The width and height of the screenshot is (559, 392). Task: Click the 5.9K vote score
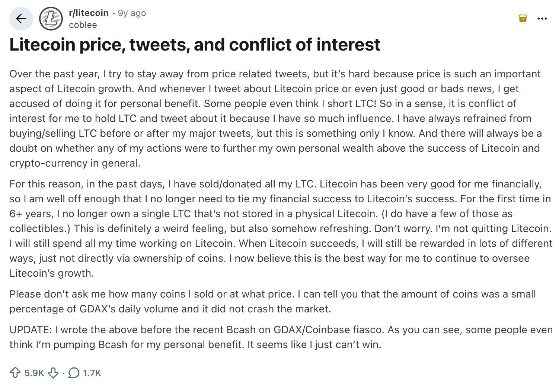[x=34, y=373]
